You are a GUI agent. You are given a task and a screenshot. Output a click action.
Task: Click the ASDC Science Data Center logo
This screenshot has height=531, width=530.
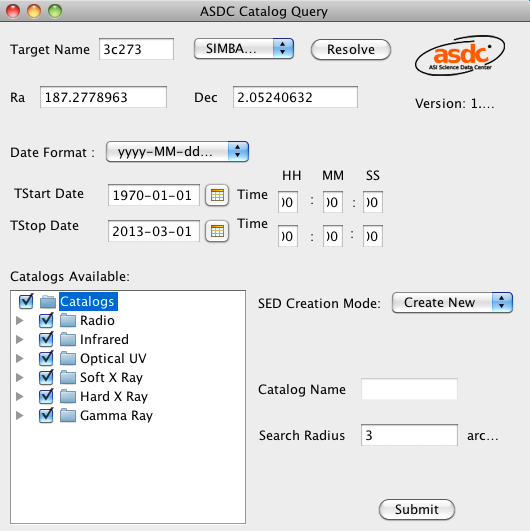point(460,55)
